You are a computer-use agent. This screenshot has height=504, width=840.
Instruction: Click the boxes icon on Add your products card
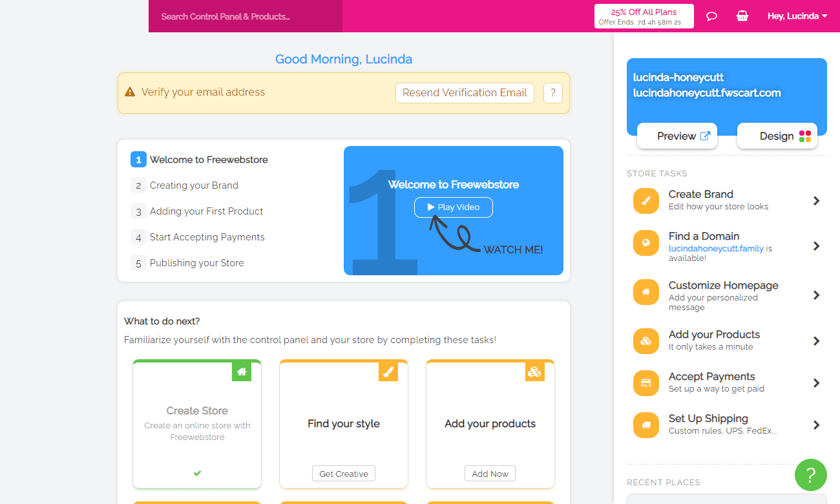[535, 372]
